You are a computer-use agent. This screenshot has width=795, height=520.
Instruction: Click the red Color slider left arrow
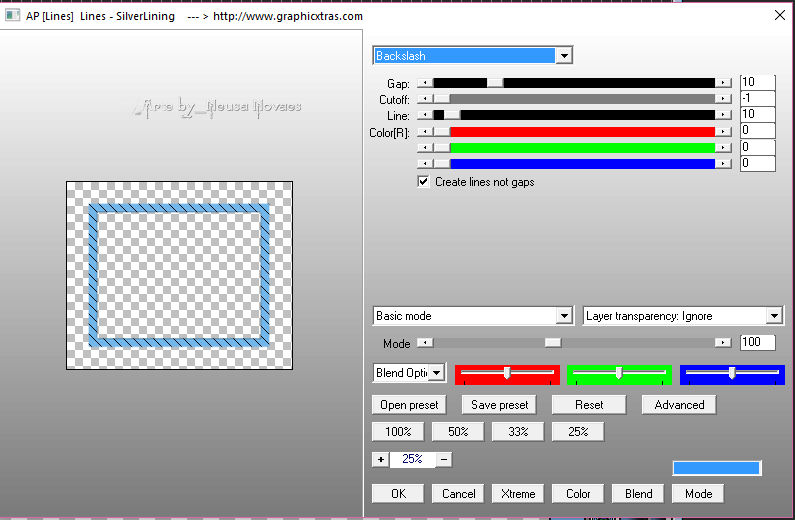425,132
